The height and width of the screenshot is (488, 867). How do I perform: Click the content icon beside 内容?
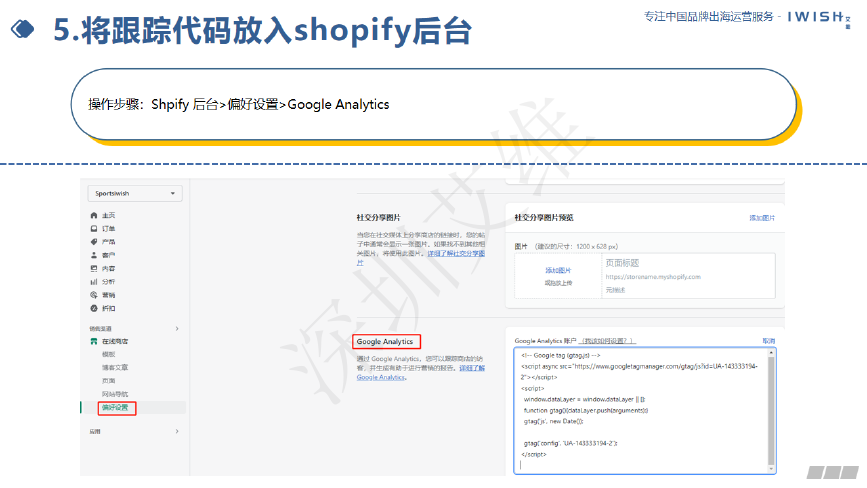[94, 269]
